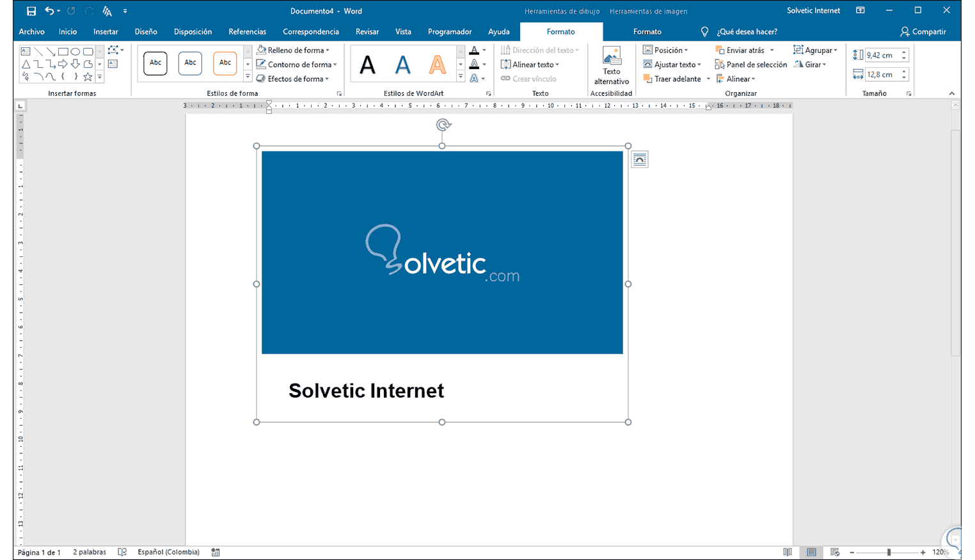Save the document from the quick access toolbar
975x560 pixels.
pos(31,11)
